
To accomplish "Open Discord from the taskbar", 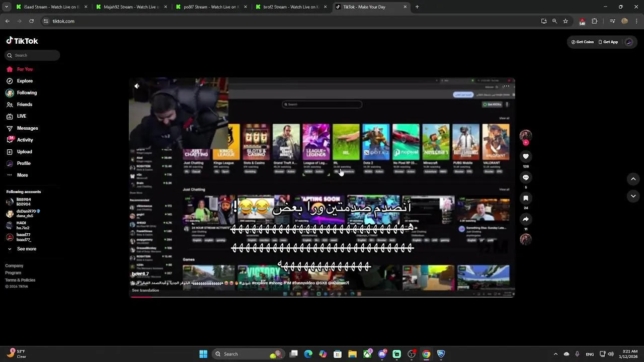I will coord(382,354).
